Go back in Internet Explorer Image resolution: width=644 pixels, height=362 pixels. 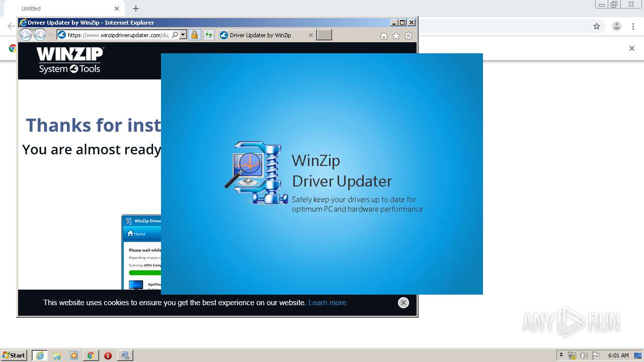click(x=26, y=35)
